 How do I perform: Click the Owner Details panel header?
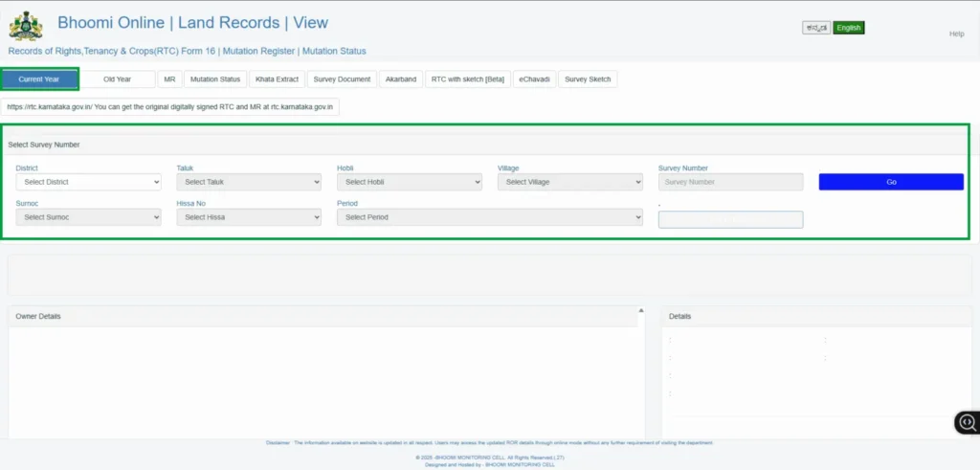[323, 316]
